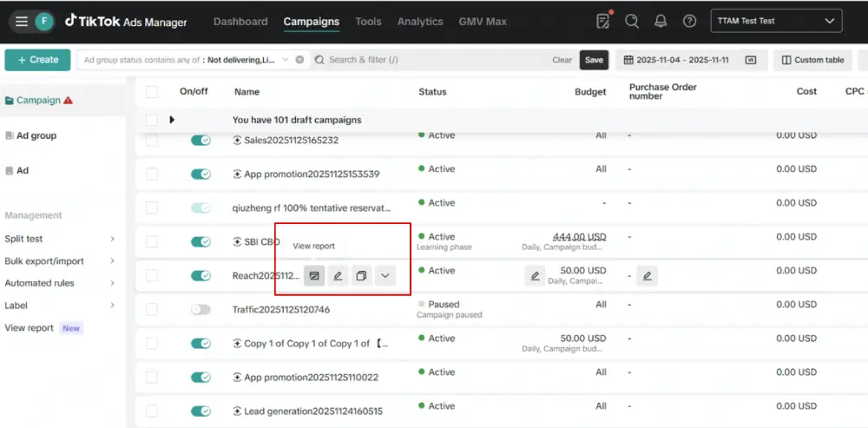Open the notifications bell icon

(x=661, y=21)
